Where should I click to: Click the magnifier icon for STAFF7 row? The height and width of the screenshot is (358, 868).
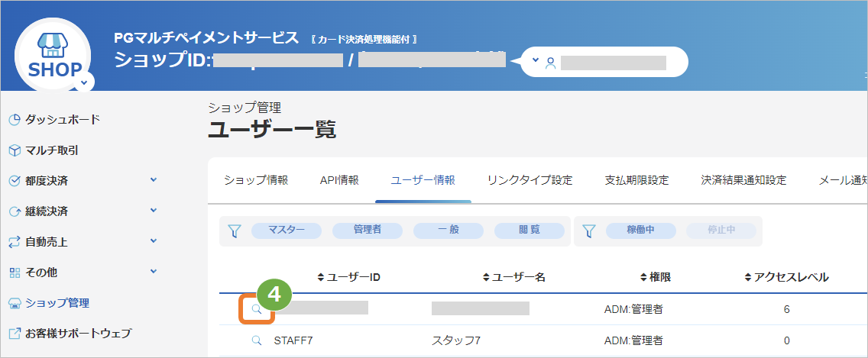pyautogui.click(x=256, y=340)
